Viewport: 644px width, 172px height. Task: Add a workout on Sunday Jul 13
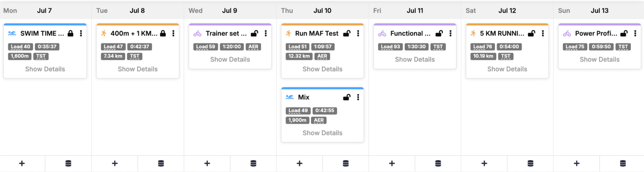point(576,164)
